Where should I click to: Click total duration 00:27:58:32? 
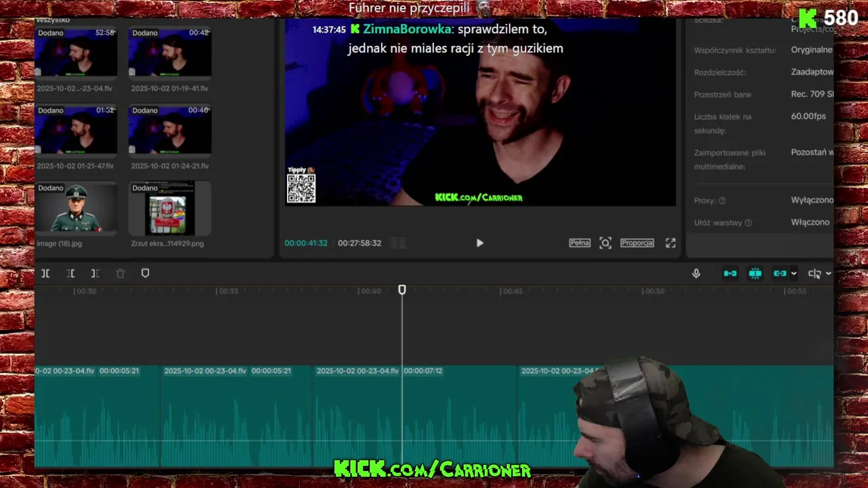pos(359,243)
